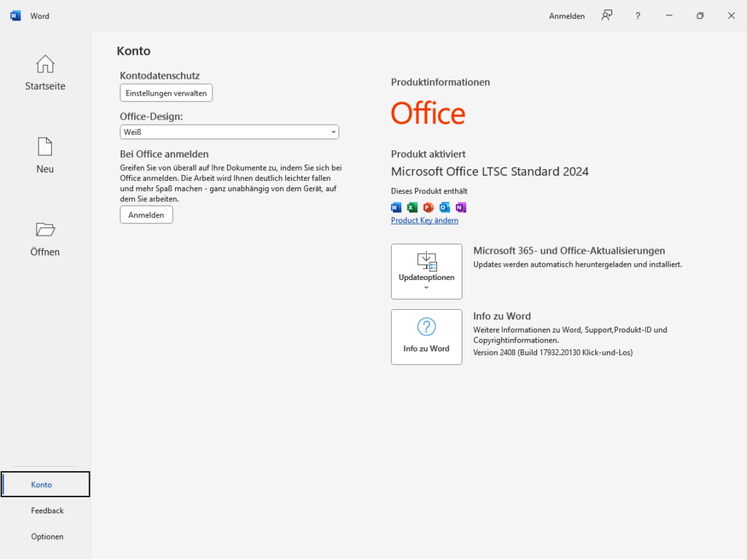This screenshot has height=560, width=747.
Task: Click the Neu blank document icon
Action: pos(45,147)
